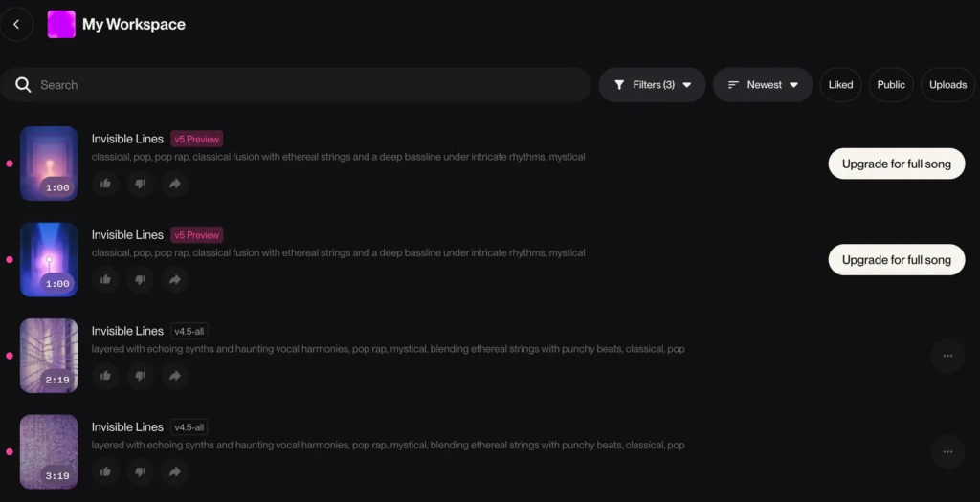Screen dimensions: 980x502
Task: Click Upgrade for full song on first track
Action: [x=896, y=164]
